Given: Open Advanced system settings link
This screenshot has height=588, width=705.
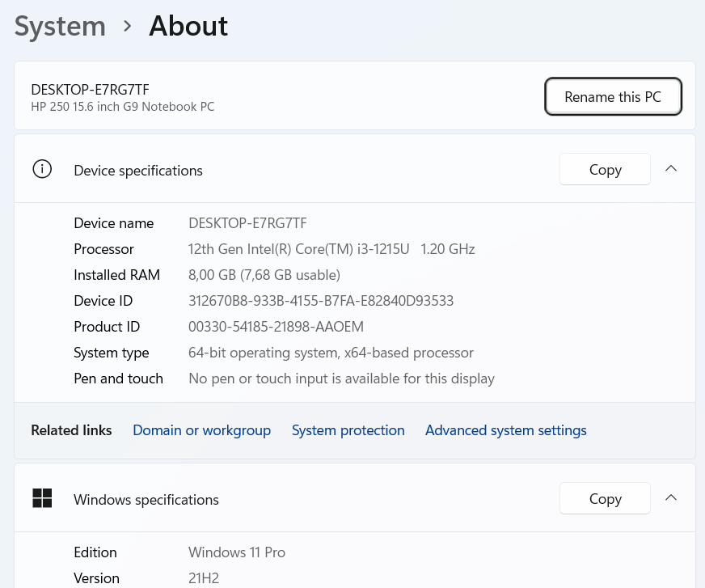Looking at the screenshot, I should 506,430.
